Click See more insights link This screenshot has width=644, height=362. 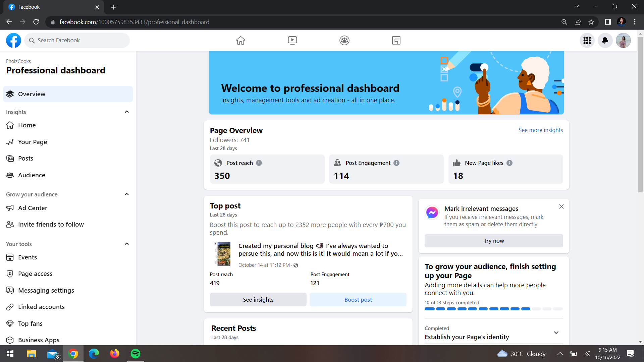540,130
